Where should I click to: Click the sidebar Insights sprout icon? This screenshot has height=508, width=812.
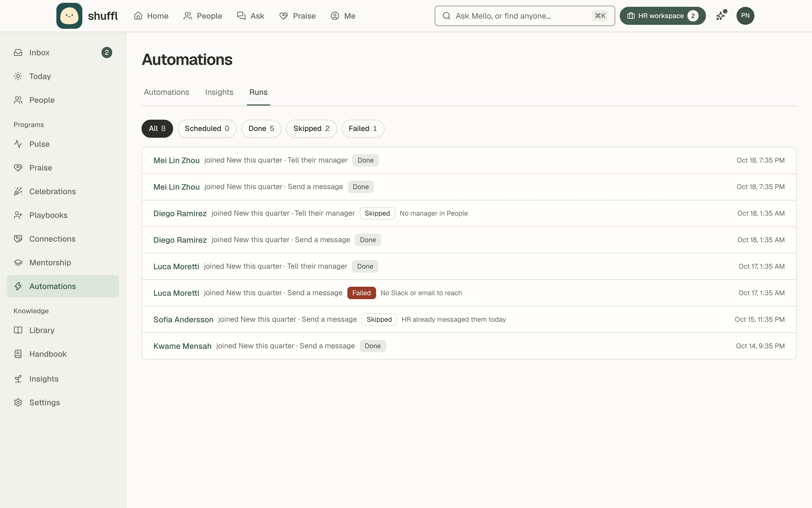click(18, 379)
